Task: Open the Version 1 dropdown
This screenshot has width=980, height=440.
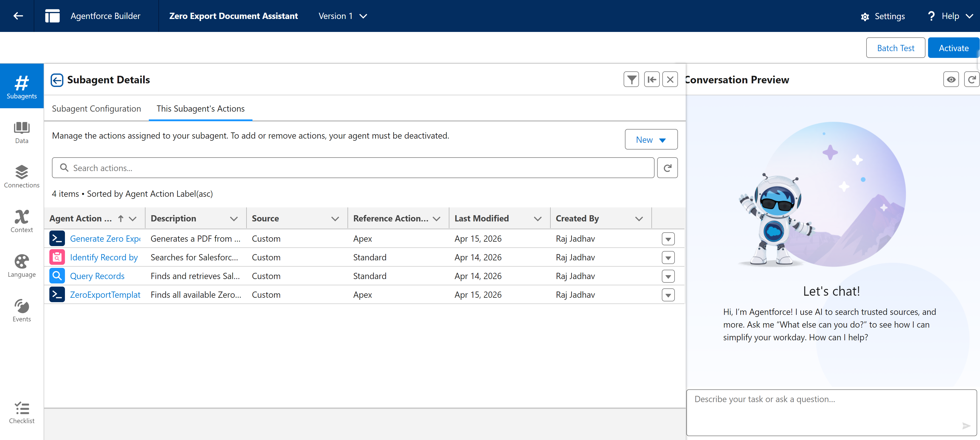Action: point(342,16)
